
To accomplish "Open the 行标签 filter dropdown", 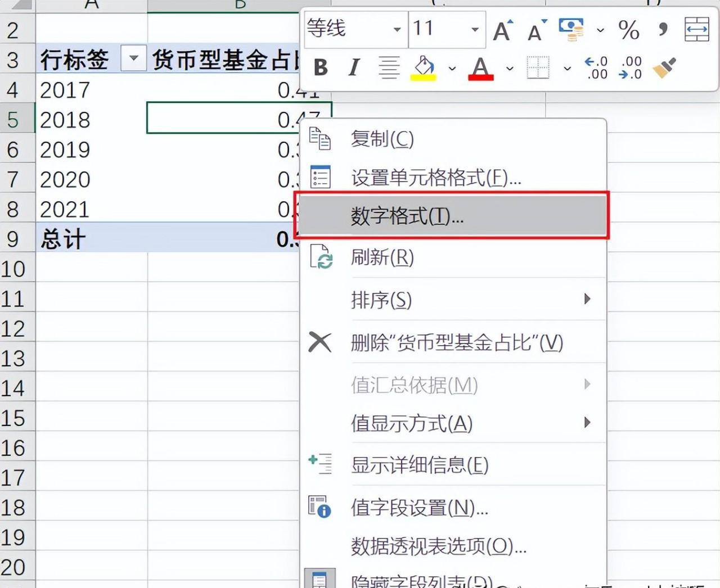I will coord(133,58).
